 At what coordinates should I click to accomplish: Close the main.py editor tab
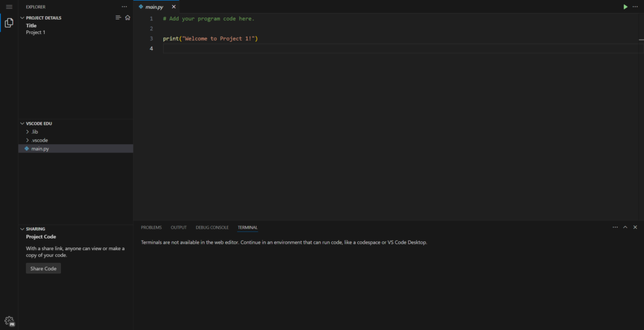click(x=174, y=6)
